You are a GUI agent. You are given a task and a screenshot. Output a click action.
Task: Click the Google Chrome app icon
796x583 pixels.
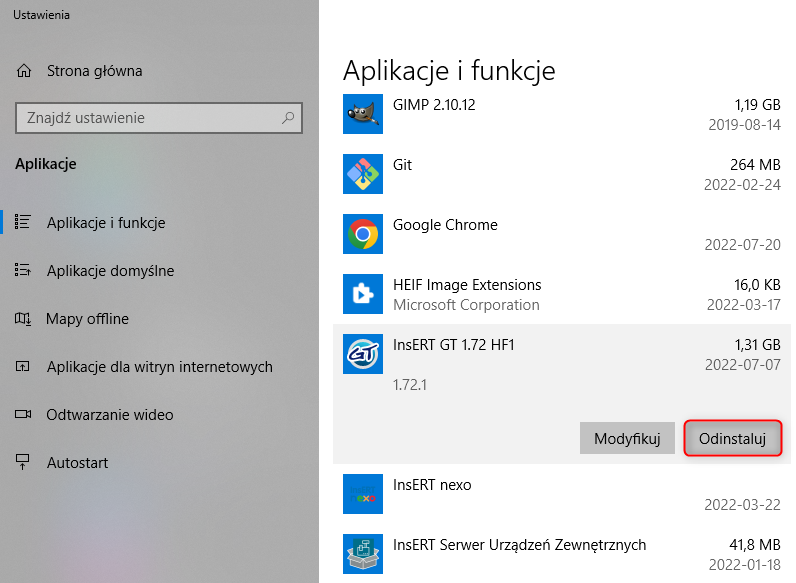tap(362, 234)
